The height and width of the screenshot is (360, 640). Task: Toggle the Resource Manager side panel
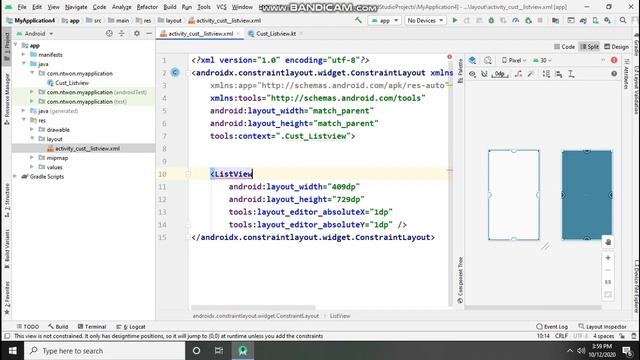pos(7,99)
